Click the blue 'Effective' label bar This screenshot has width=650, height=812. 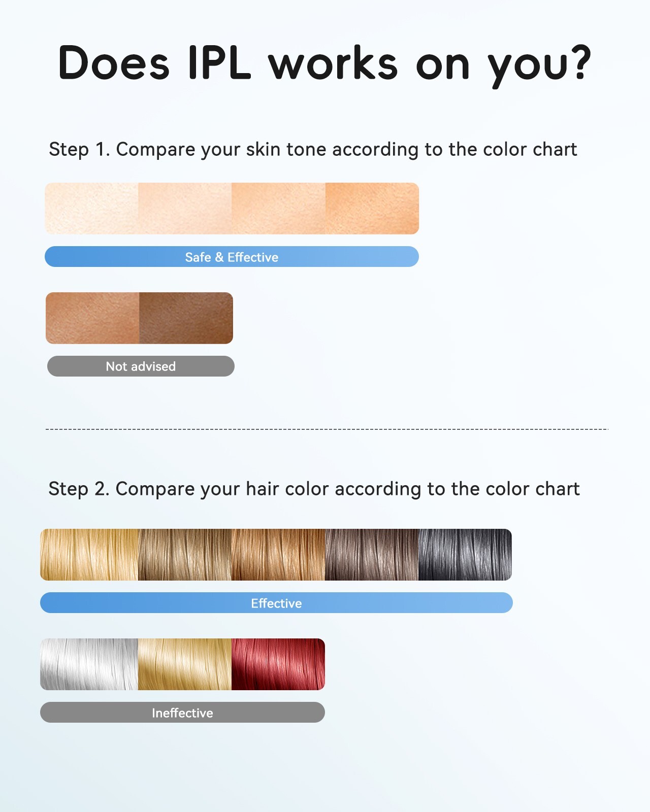click(x=276, y=603)
